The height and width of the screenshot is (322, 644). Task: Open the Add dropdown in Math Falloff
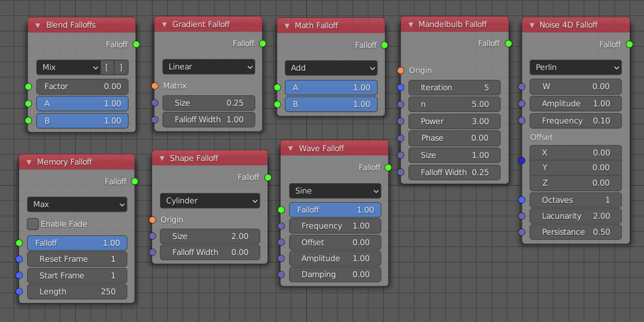click(x=331, y=68)
